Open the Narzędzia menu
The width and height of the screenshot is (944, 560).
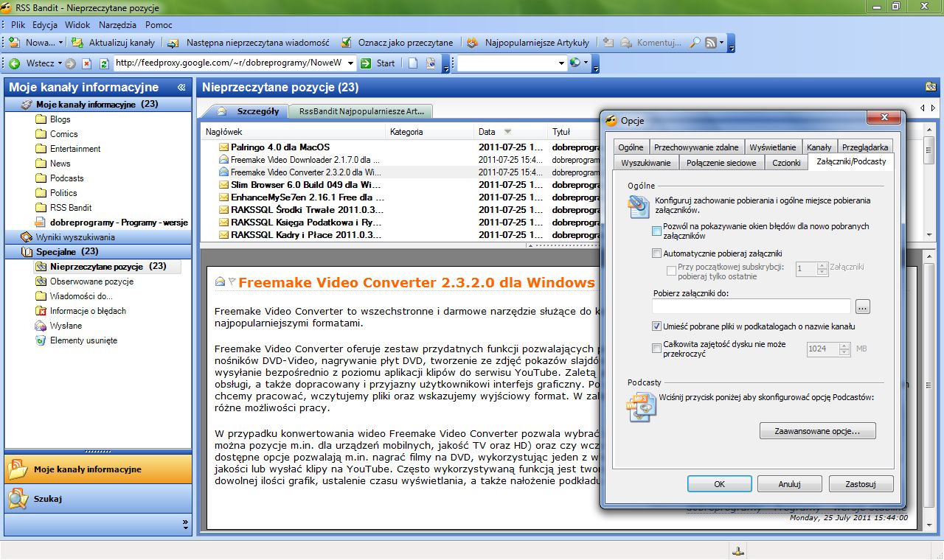pos(118,24)
